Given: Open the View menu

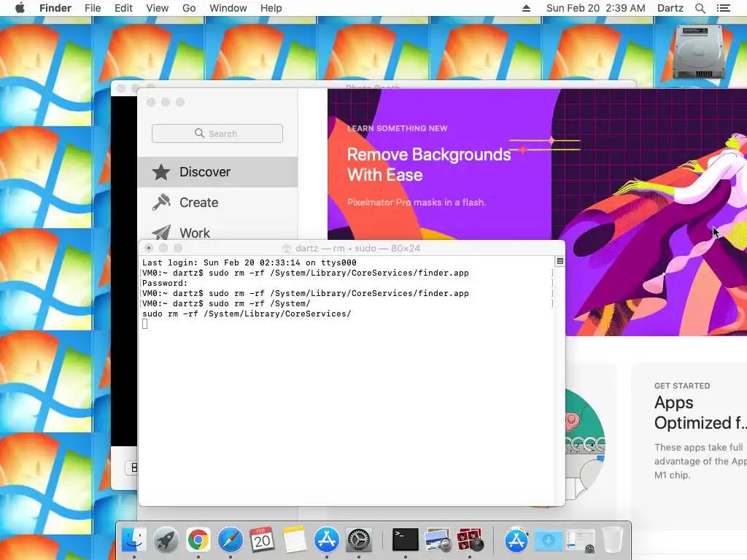Looking at the screenshot, I should pos(158,8).
